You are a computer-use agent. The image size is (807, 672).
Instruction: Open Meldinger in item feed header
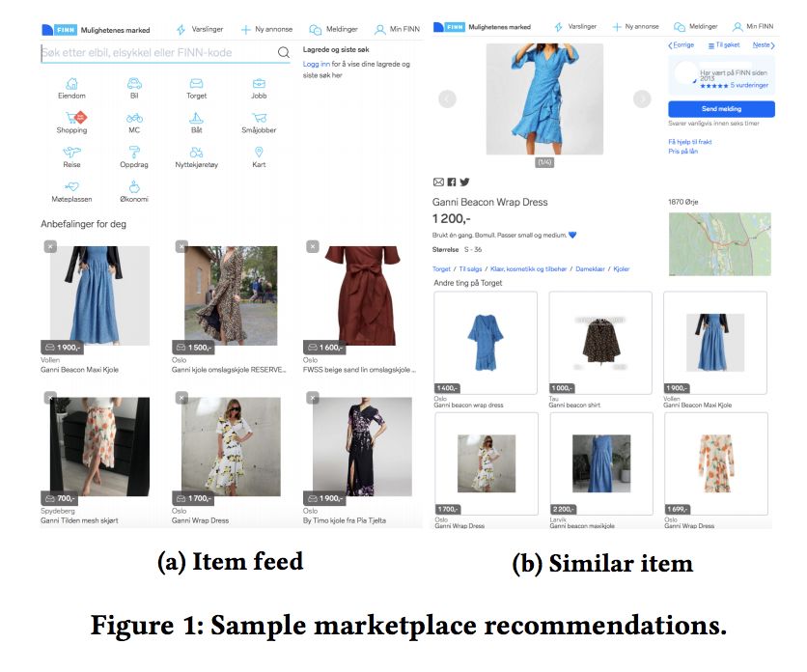pos(333,29)
